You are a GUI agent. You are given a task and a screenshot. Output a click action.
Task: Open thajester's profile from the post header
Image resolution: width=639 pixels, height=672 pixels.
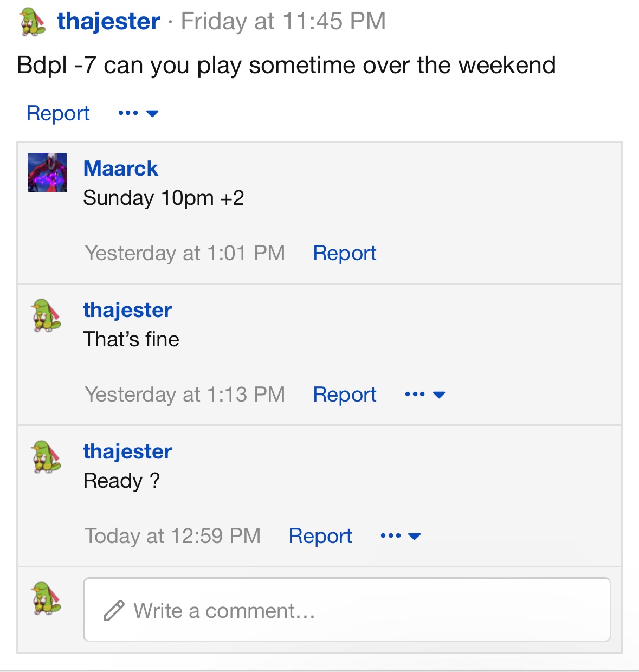tap(108, 22)
